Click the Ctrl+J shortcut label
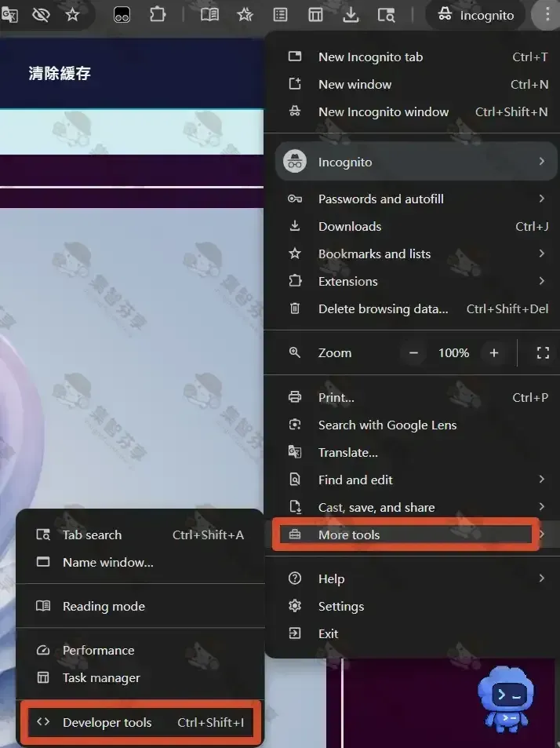 pyautogui.click(x=532, y=227)
